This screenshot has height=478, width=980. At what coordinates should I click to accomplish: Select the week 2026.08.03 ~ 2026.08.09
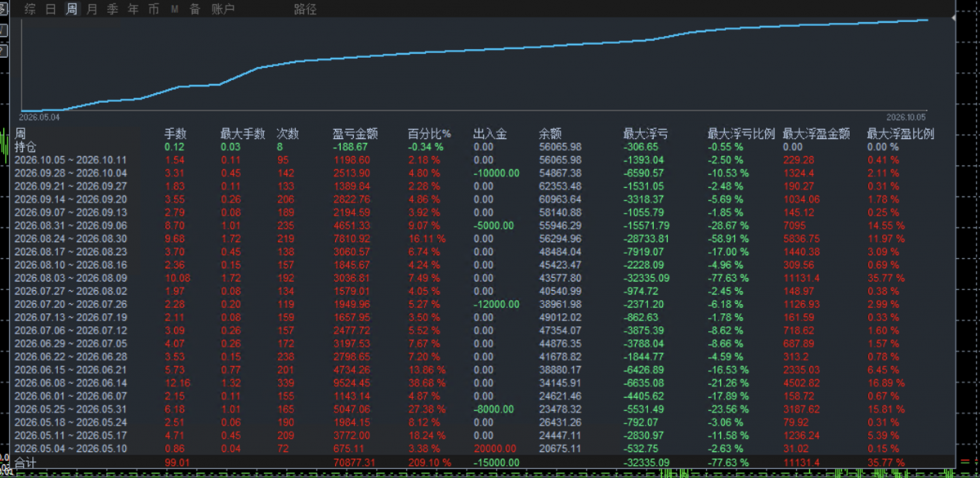point(70,278)
